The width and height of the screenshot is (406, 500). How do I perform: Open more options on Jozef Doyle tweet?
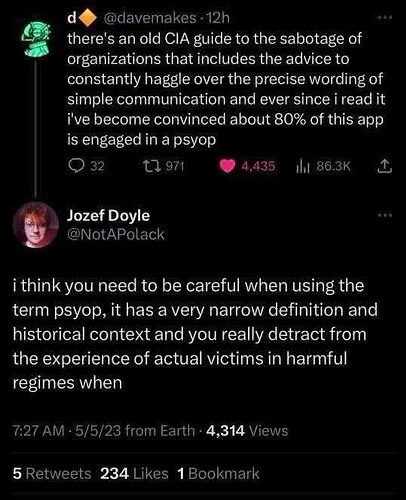point(385,215)
